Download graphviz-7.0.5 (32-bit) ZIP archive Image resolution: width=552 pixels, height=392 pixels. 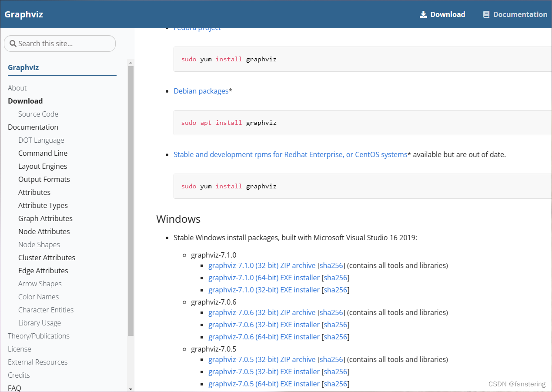tap(262, 359)
